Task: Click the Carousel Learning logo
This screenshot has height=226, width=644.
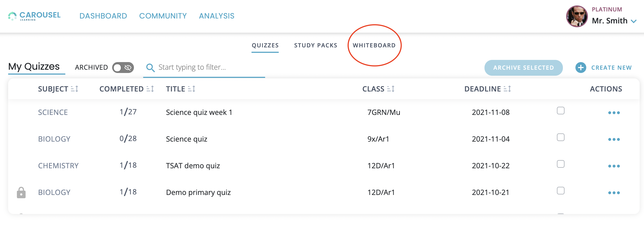Action: [34, 16]
